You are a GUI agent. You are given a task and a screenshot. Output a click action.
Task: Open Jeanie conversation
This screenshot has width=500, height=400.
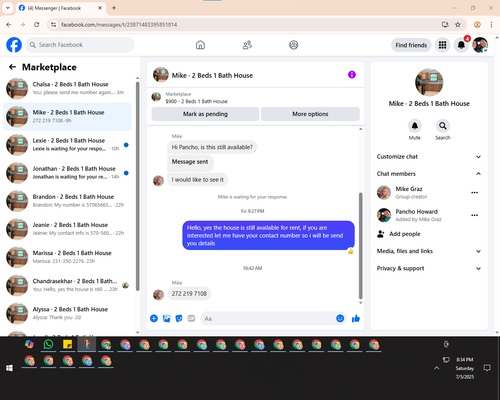pos(67,229)
